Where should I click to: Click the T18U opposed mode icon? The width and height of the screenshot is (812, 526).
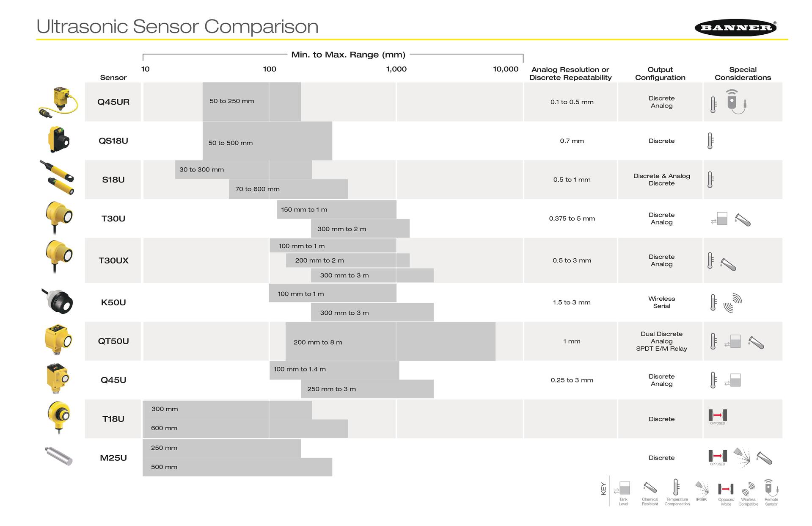pyautogui.click(x=718, y=415)
